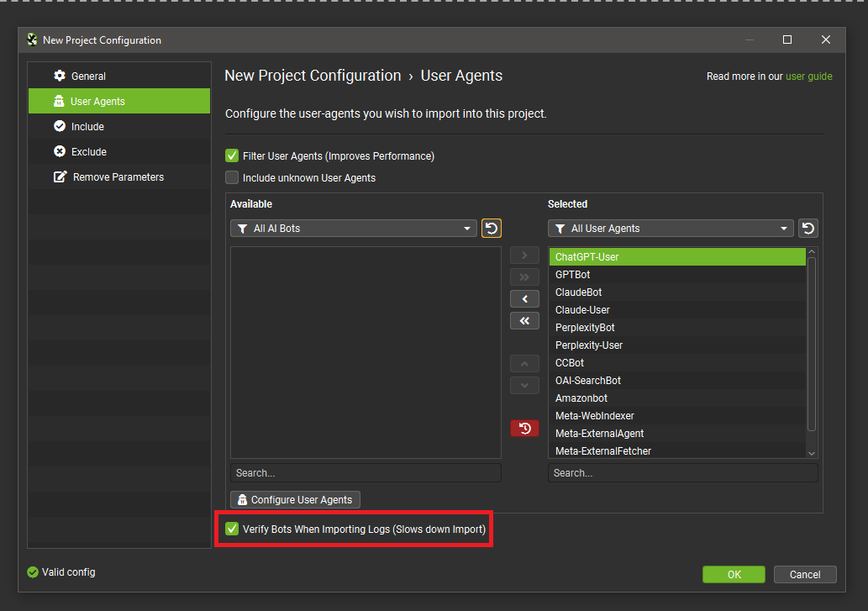
Task: Click the Available list search field
Action: click(366, 473)
